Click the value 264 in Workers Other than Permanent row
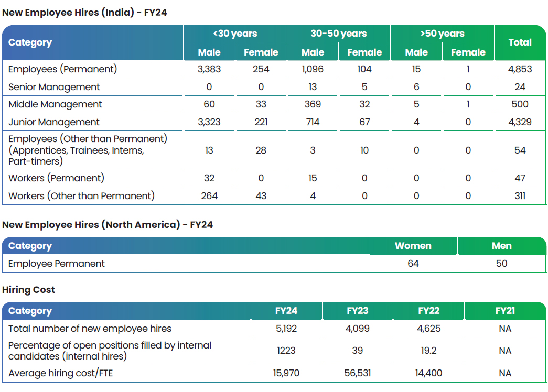This screenshot has height=392, width=548. tap(209, 196)
